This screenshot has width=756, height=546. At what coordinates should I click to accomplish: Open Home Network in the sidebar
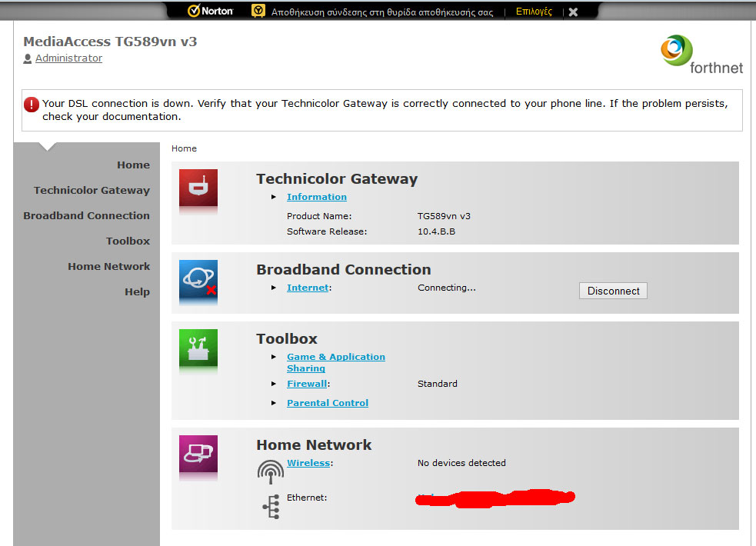(109, 267)
